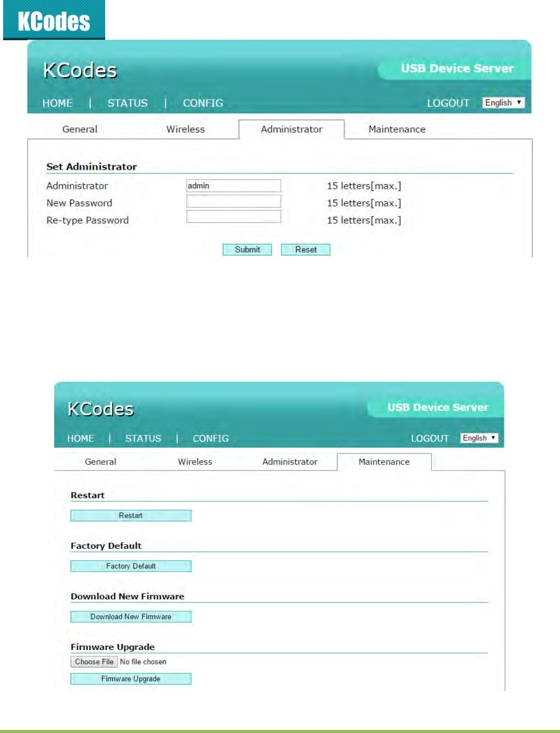
Task: Click the Administrator name field containing admin
Action: [234, 186]
